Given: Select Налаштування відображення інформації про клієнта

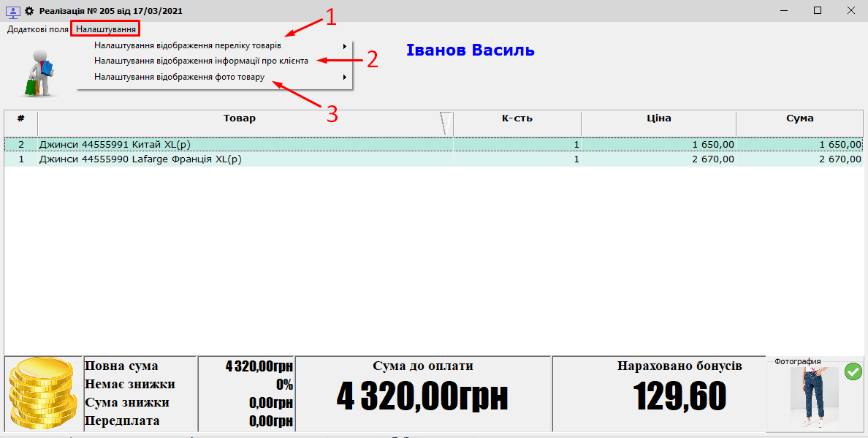Looking at the screenshot, I should tap(201, 61).
